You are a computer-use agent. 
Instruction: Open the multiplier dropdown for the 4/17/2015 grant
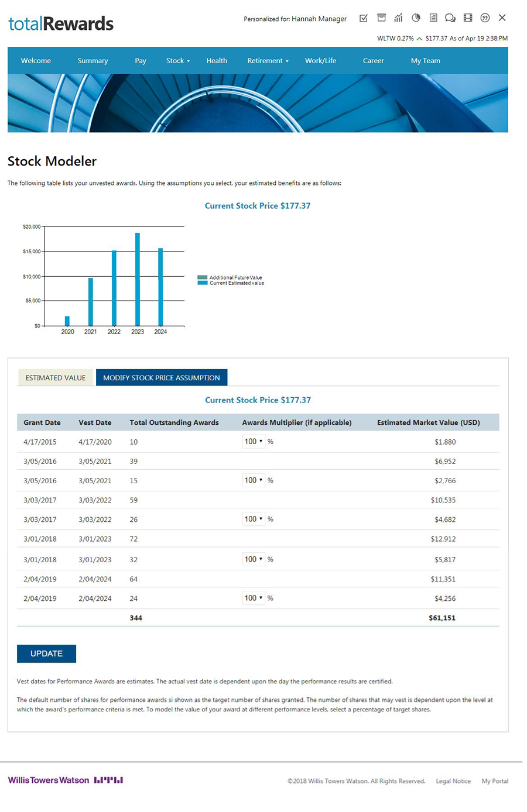click(x=253, y=442)
